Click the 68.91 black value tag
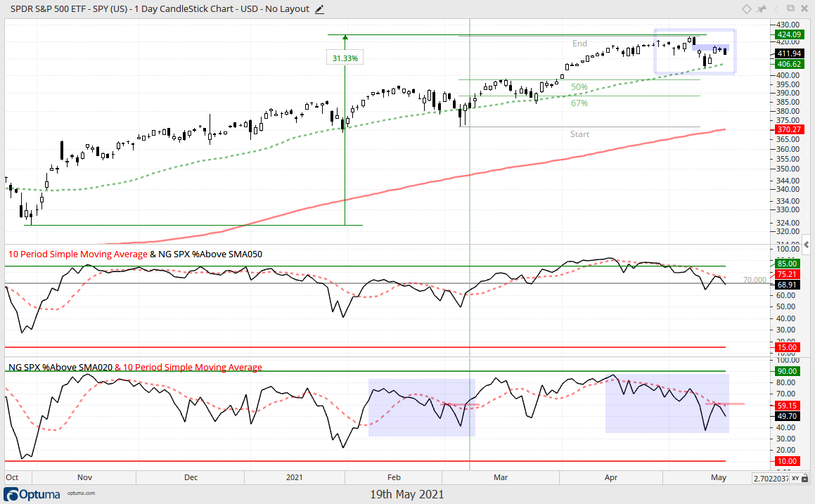 [x=787, y=285]
